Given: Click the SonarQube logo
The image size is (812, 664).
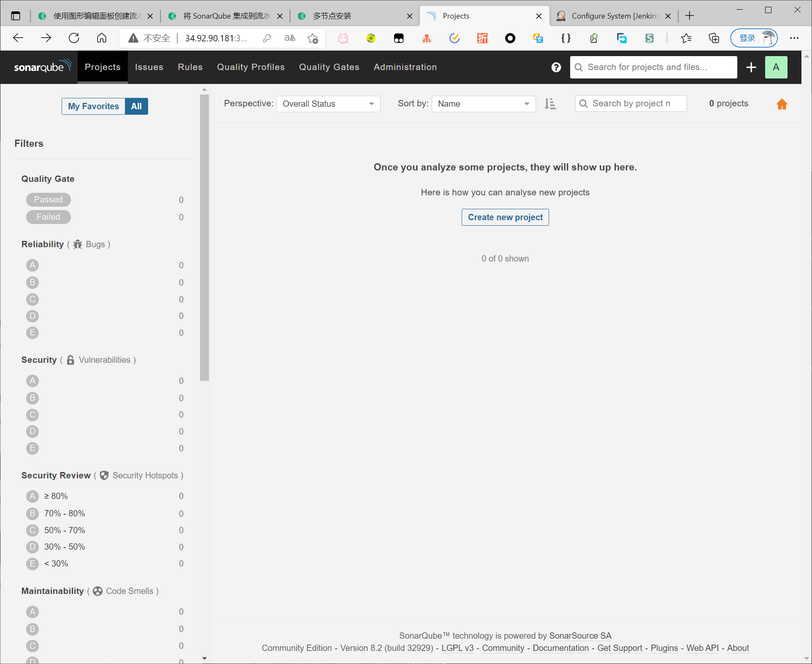Looking at the screenshot, I should [42, 67].
